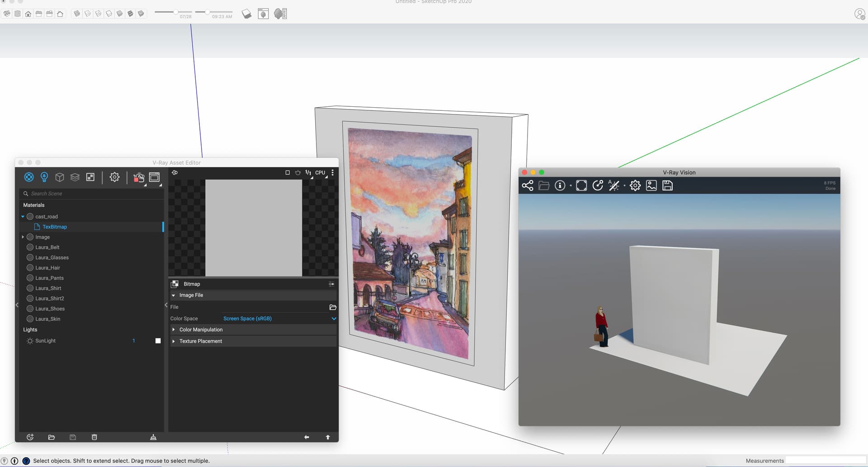868x467 pixels.
Task: Select the Laura_Belt material
Action: 47,247
